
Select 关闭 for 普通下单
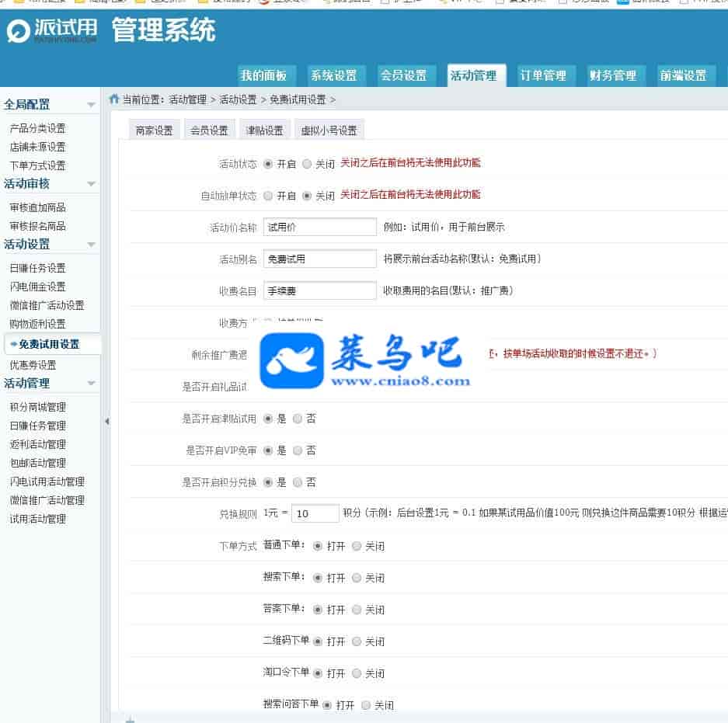[357, 546]
